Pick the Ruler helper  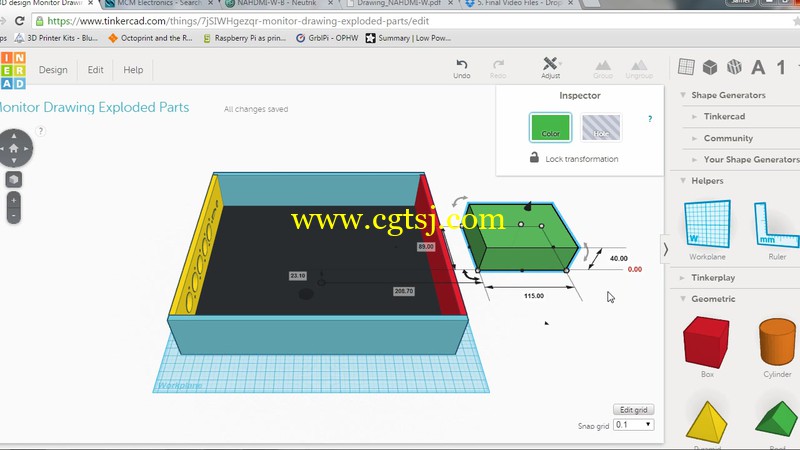[x=777, y=230]
